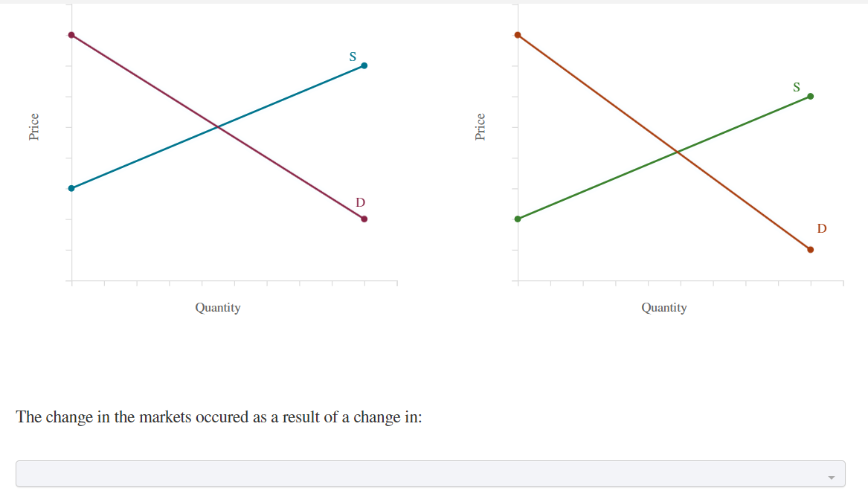
Task: Select the top endpoint of the maroon demand curve
Action: click(71, 34)
